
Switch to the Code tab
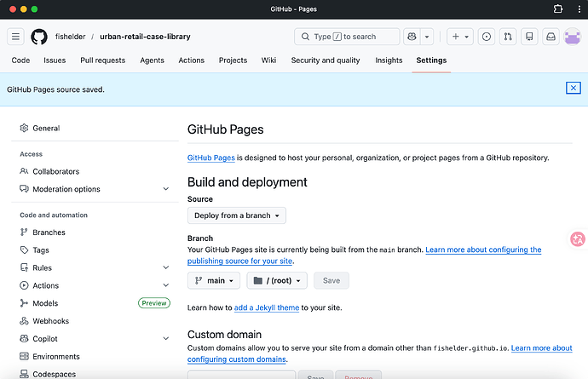click(x=20, y=60)
